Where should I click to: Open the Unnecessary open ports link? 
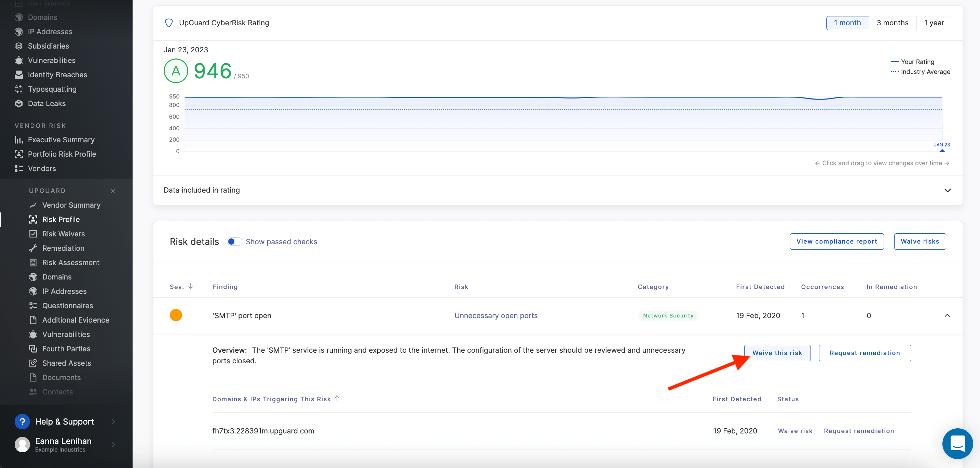(496, 315)
